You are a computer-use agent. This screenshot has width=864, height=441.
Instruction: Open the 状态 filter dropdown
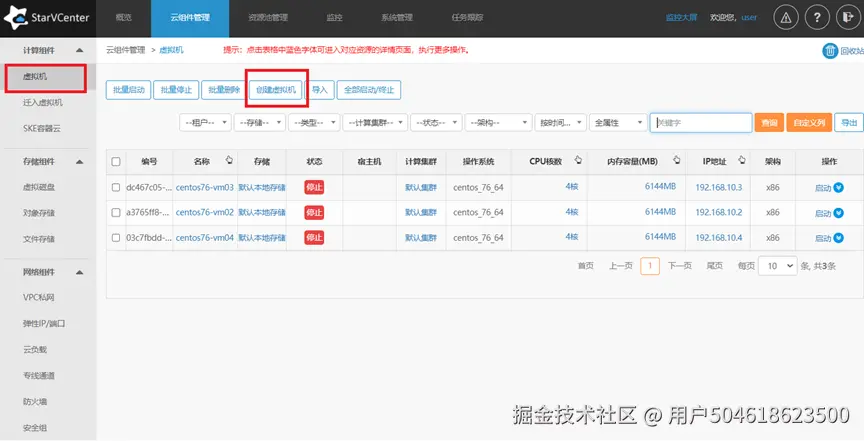(436, 122)
